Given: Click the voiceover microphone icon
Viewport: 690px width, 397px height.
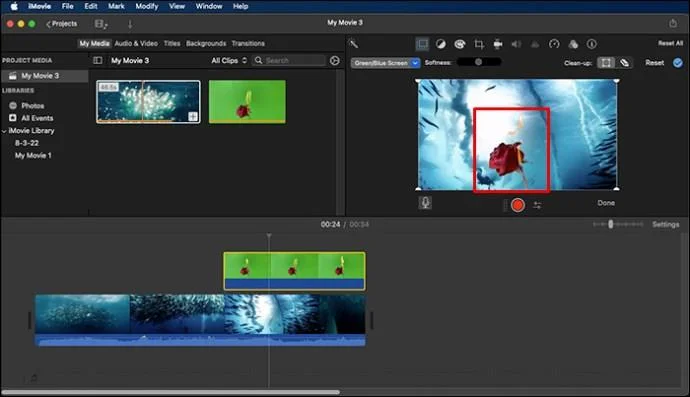Looking at the screenshot, I should click(425, 202).
